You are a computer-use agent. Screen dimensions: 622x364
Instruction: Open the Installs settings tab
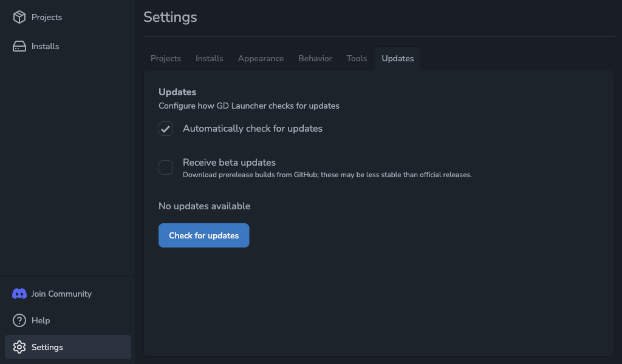coord(209,58)
